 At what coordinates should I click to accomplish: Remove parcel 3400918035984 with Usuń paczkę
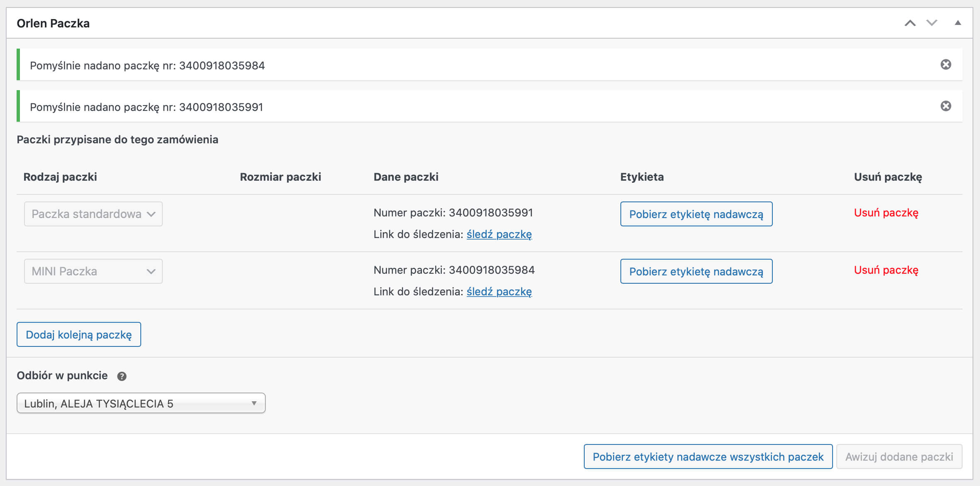point(886,270)
